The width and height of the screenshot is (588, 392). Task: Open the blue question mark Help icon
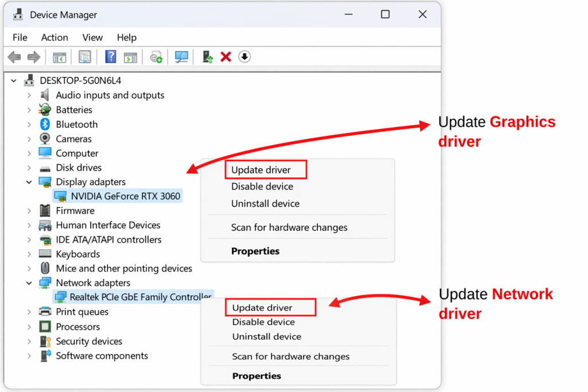pos(111,57)
